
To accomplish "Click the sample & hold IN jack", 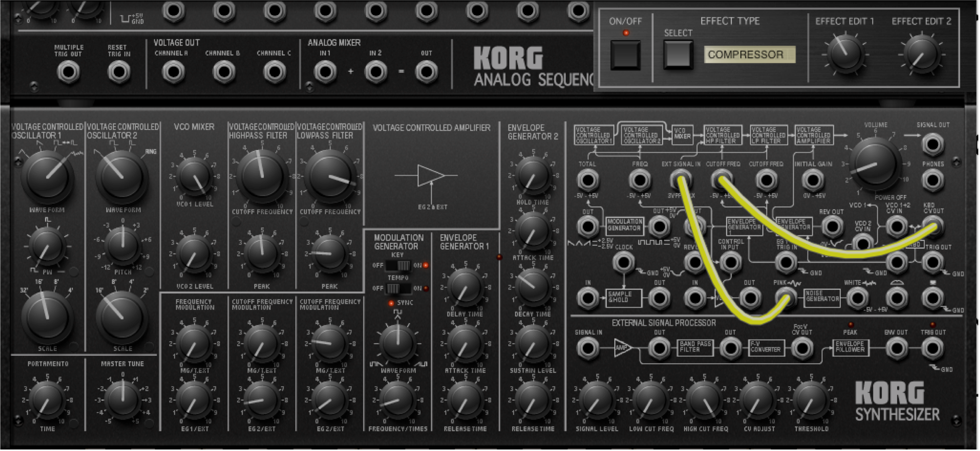I will (x=587, y=298).
